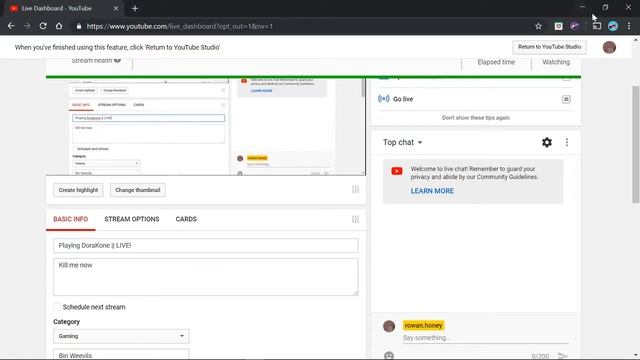Click the Go live tip text
Image resolution: width=640 pixels, height=360 pixels.
point(403,99)
